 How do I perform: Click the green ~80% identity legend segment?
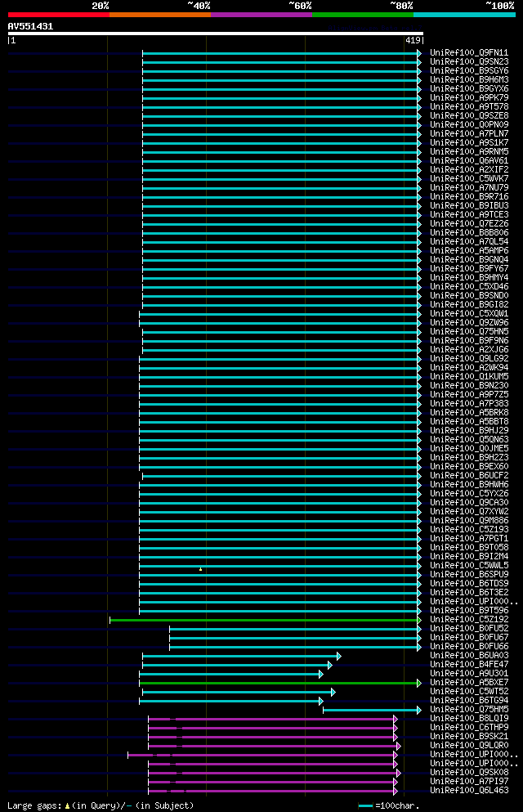[363, 15]
